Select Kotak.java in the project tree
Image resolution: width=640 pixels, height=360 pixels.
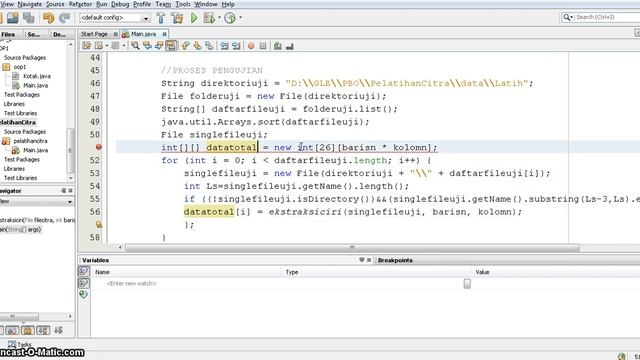point(37,76)
